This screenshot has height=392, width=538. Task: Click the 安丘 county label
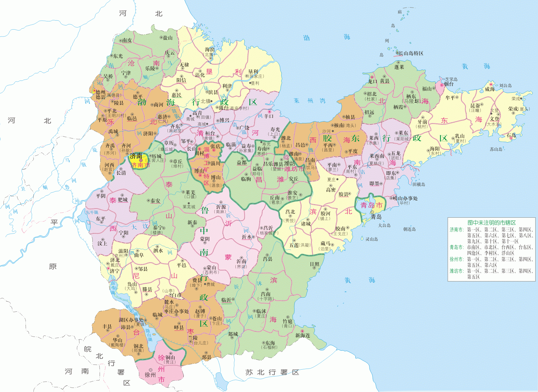pos(294,179)
